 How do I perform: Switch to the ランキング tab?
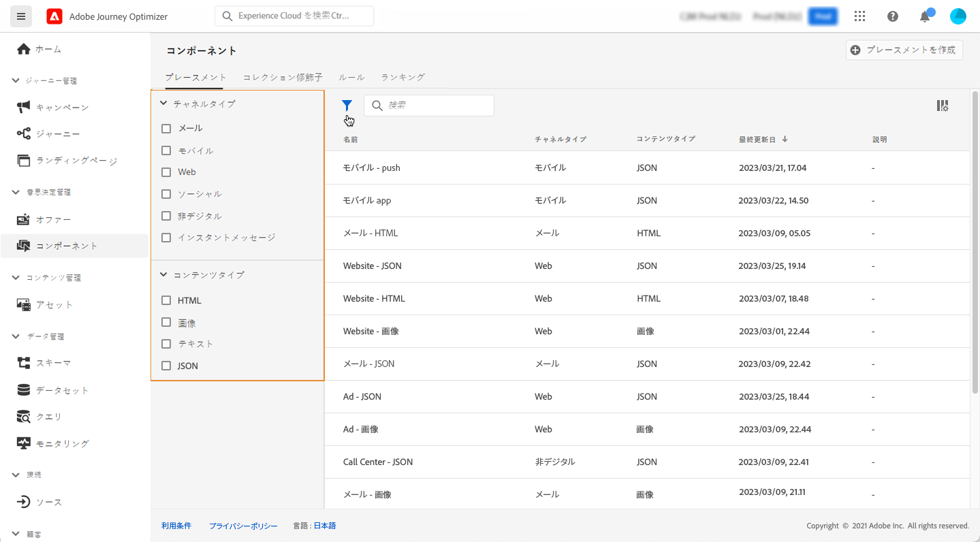point(403,78)
